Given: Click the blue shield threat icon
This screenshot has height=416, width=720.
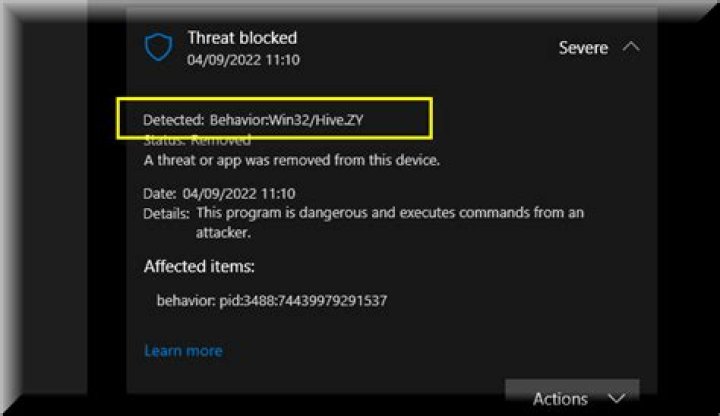Looking at the screenshot, I should click(159, 47).
